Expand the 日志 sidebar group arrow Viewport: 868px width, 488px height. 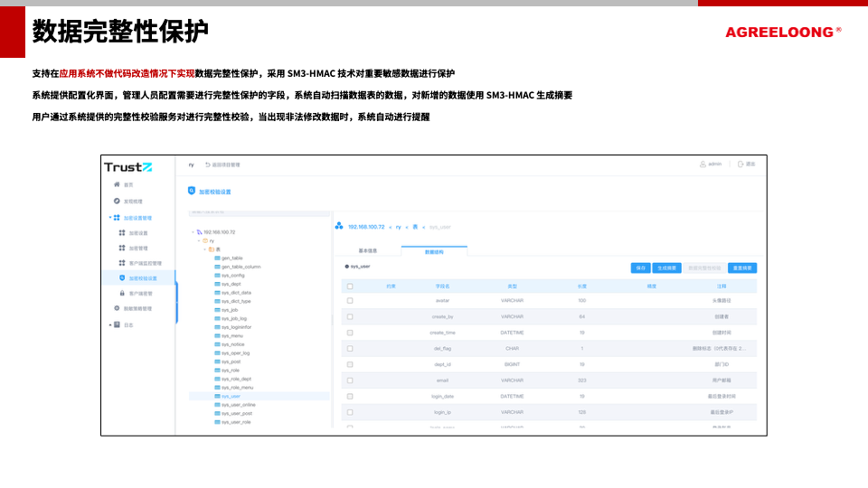click(110, 324)
